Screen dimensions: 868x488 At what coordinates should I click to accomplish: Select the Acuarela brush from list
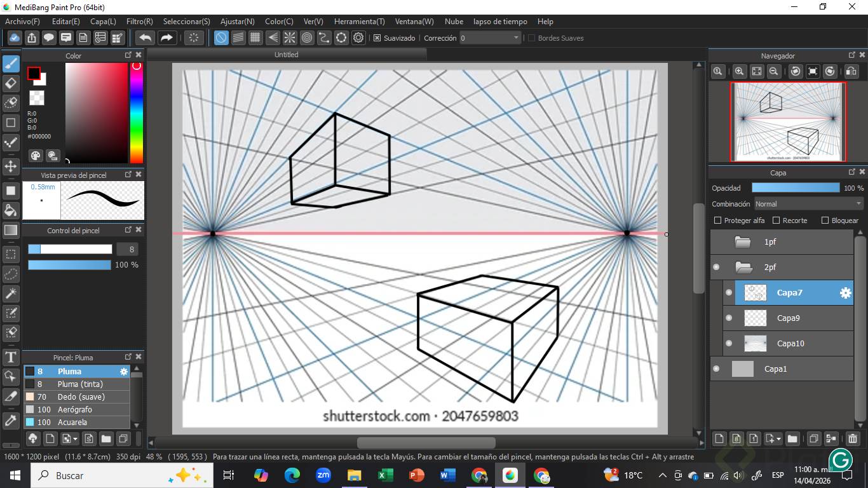[x=72, y=422]
